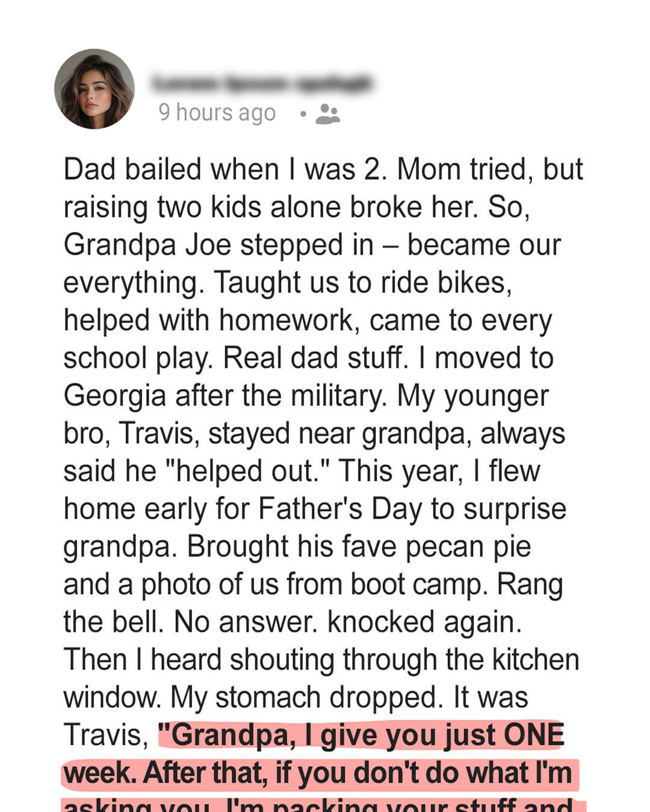The width and height of the screenshot is (650, 812).
Task: Click the '9 hours ago' timestamp
Action: 217,112
